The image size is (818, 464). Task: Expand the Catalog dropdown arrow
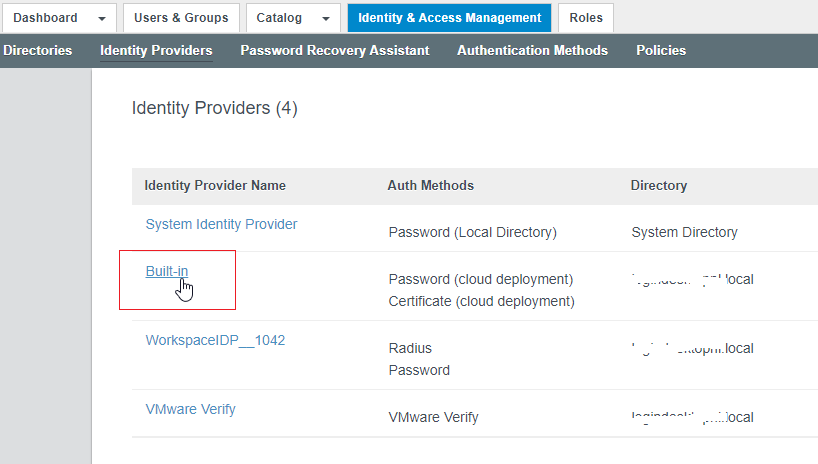pos(325,19)
